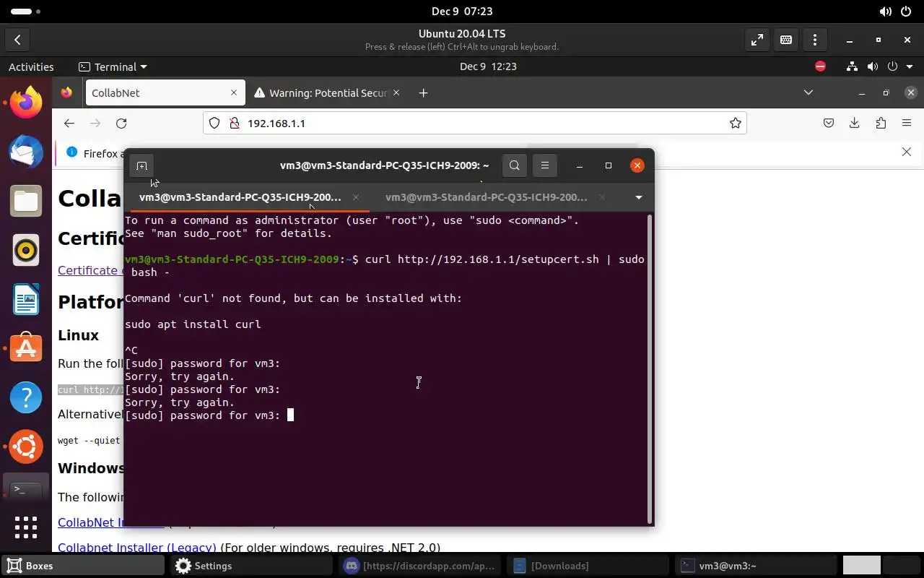Click the insecure connection lock icon
The image size is (924, 578).
(x=234, y=124)
